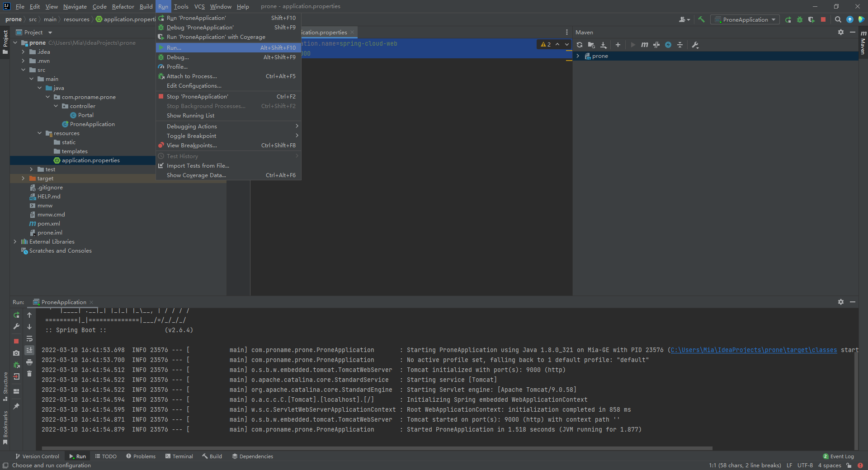Click Execute Maven Goal m icon
The image size is (868, 470).
click(645, 45)
